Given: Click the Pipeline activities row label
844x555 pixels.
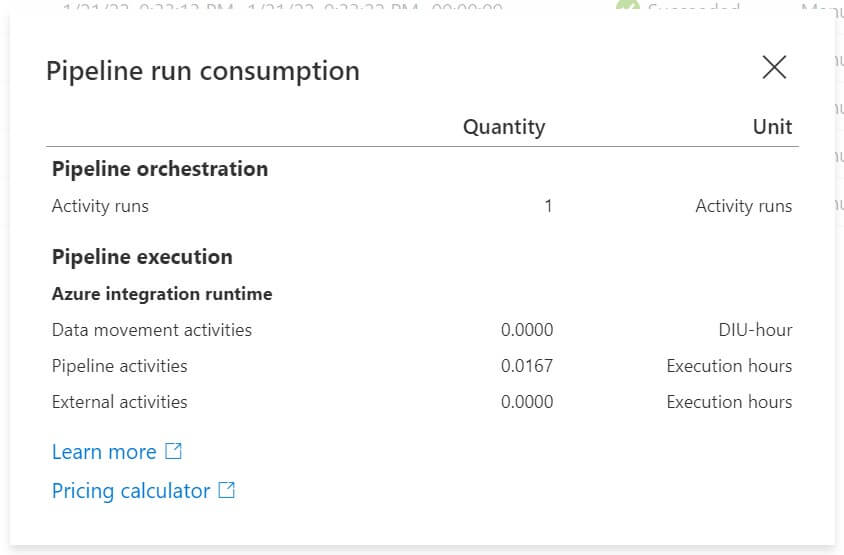Looking at the screenshot, I should click(120, 366).
